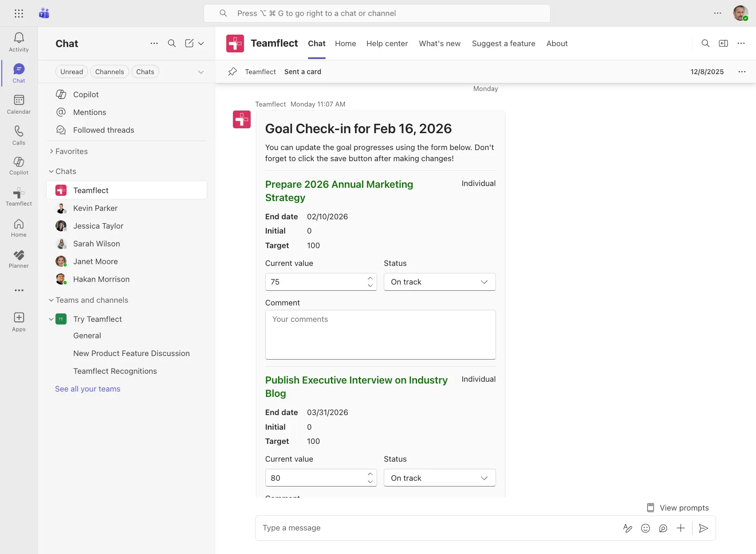Collapse Teams and channels
The image size is (756, 554).
tap(51, 300)
